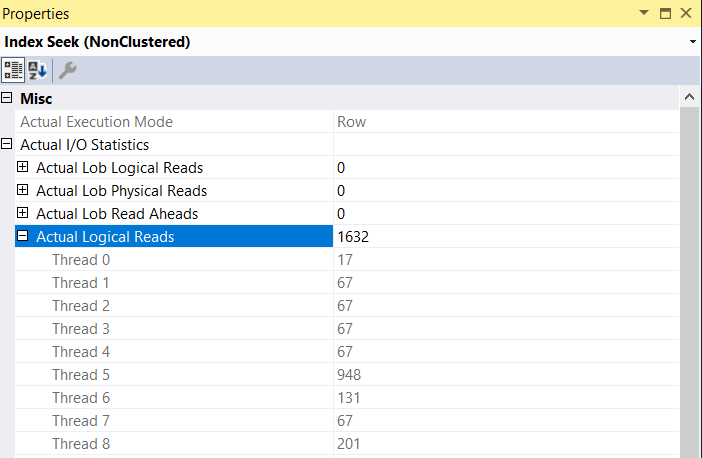The width and height of the screenshot is (702, 458).
Task: Close the Properties panel
Action: [686, 14]
